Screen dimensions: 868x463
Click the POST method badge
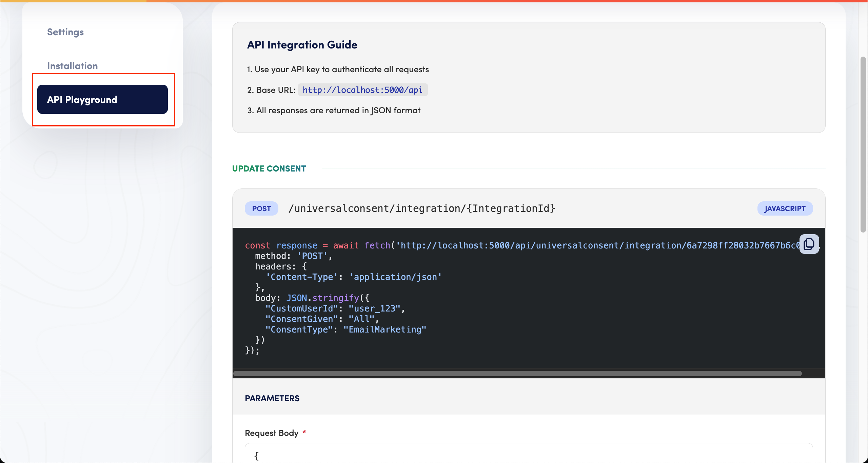[x=261, y=208]
